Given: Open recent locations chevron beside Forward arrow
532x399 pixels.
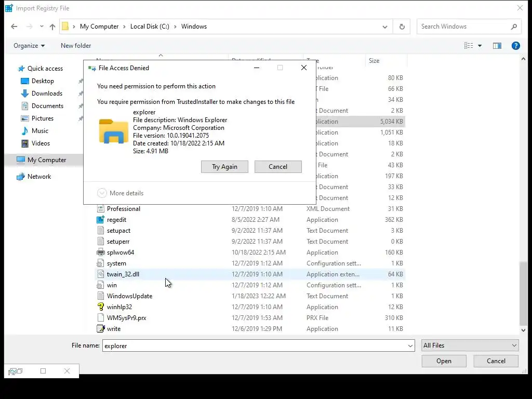Looking at the screenshot, I should pyautogui.click(x=42, y=26).
